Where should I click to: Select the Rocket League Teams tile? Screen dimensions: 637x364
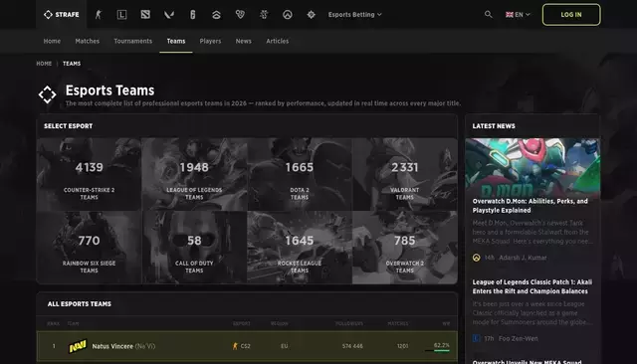coord(300,248)
